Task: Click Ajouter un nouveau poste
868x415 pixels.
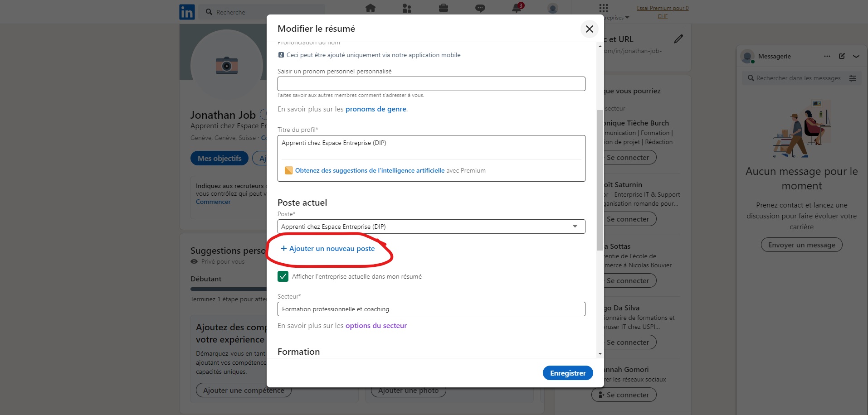Action: click(328, 249)
